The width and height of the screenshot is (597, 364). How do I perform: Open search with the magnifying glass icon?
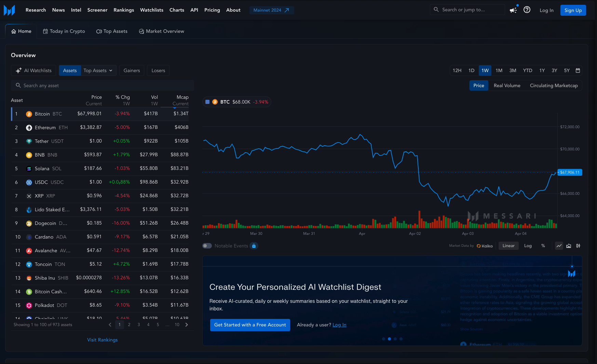[436, 10]
